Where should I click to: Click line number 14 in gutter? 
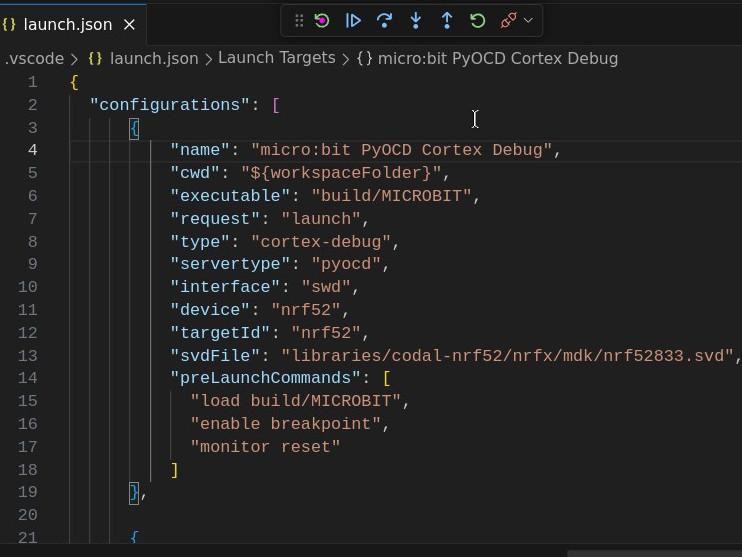27,378
